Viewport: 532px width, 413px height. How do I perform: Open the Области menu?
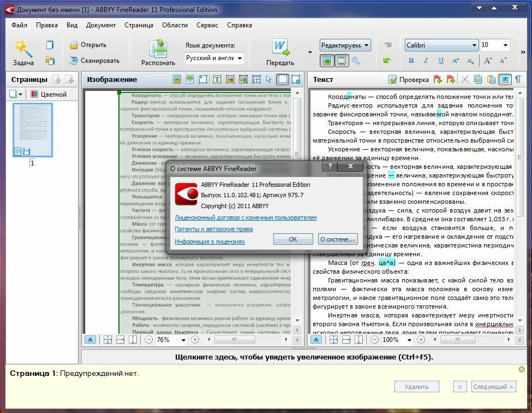[175, 25]
